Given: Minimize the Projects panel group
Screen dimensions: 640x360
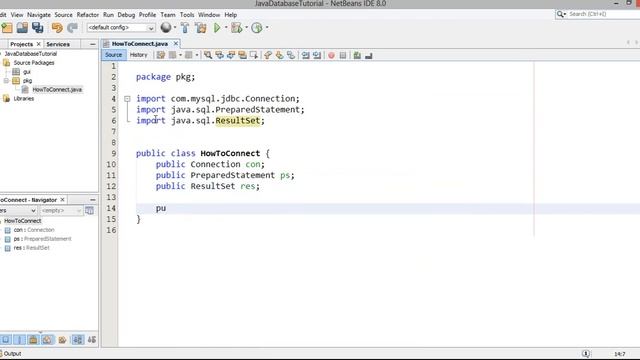Looking at the screenshot, I should pos(93,44).
